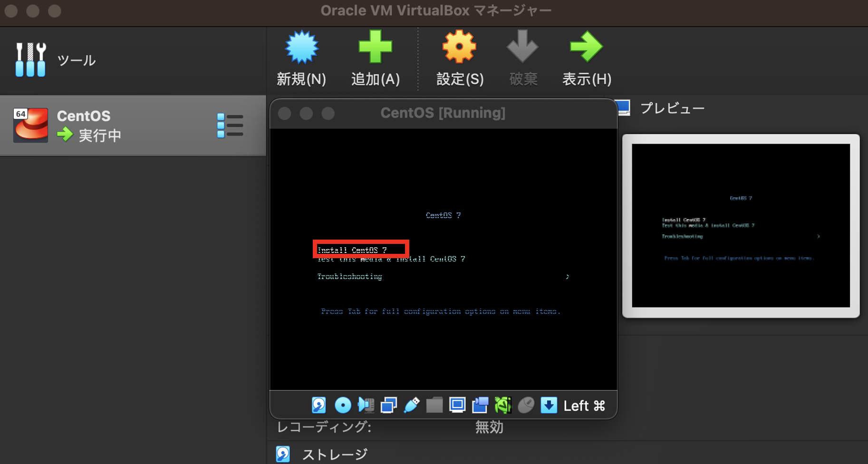Click the Left ⌘ host key label

click(584, 406)
